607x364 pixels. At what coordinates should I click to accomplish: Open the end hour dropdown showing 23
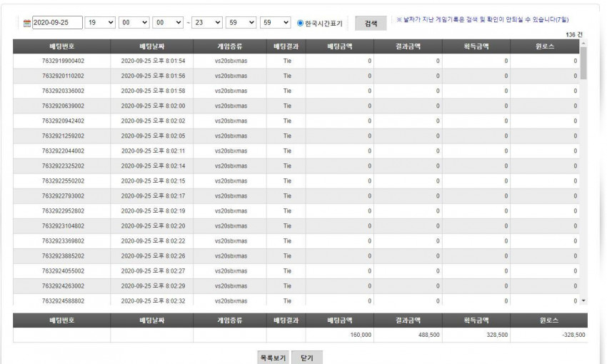pos(207,22)
